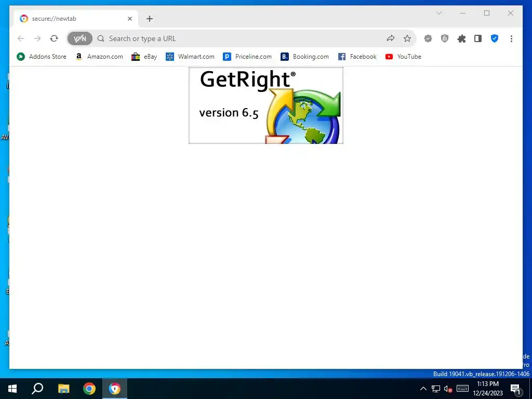Screen dimensions: 532x399
Task: Reload the current page
Action: [x=54, y=38]
